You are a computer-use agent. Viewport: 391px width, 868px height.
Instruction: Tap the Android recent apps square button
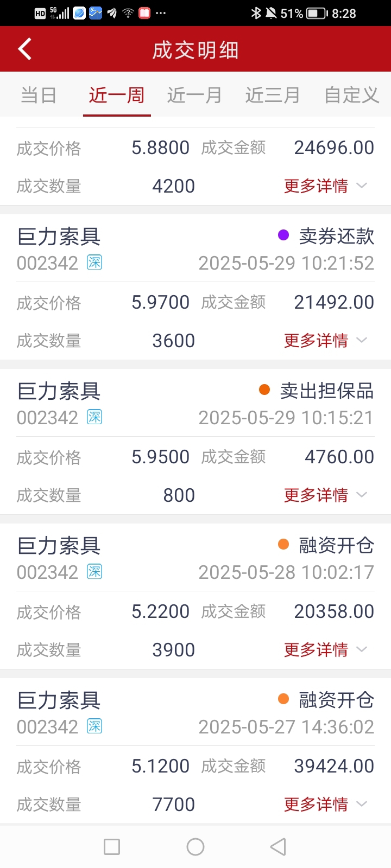[112, 847]
